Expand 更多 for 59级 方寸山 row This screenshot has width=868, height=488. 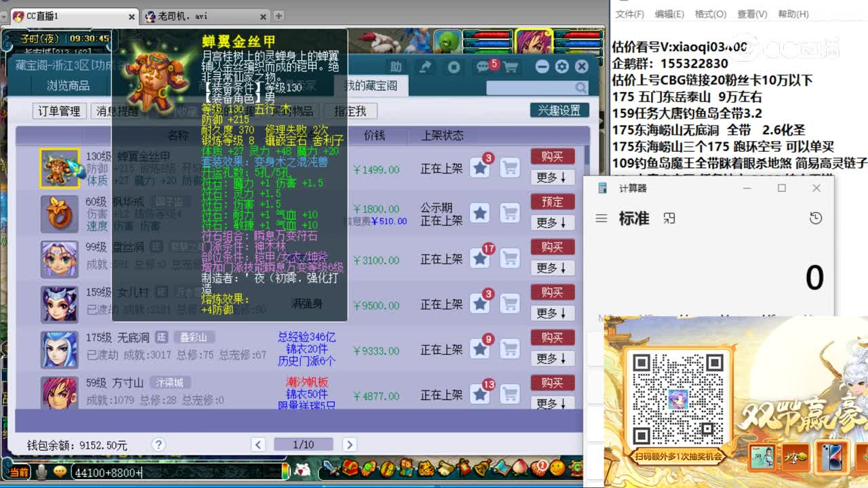point(552,403)
